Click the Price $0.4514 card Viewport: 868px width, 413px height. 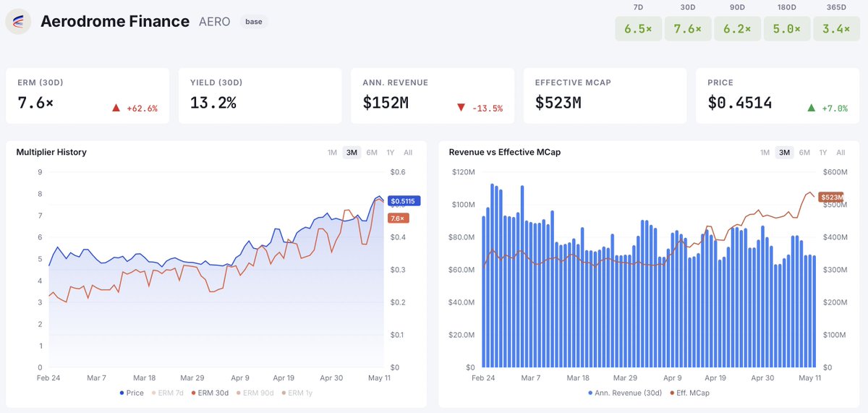pyautogui.click(x=778, y=95)
